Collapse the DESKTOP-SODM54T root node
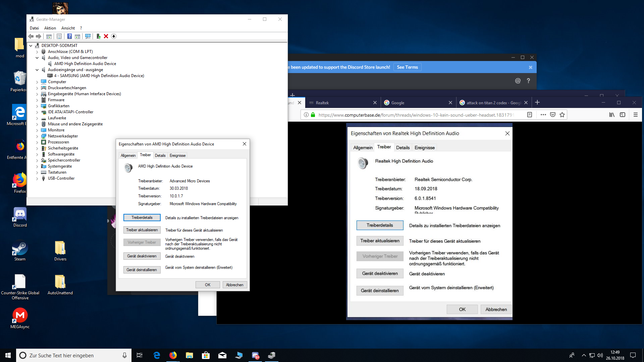 coord(31,46)
